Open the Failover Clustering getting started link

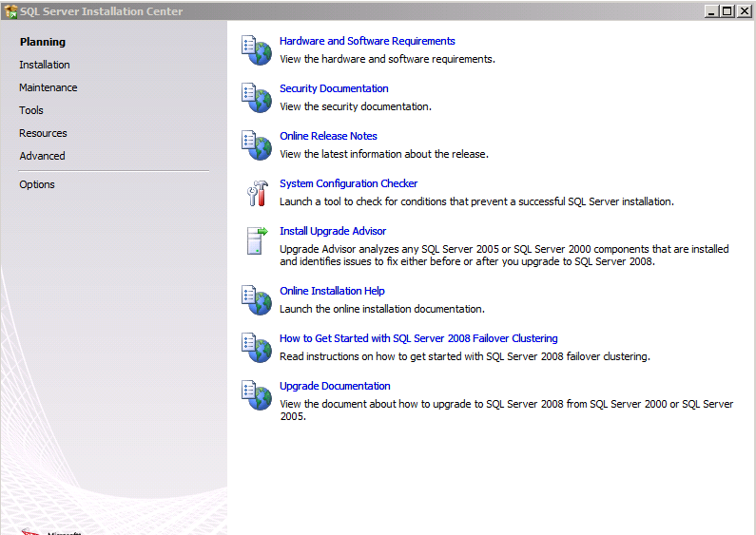pos(418,338)
